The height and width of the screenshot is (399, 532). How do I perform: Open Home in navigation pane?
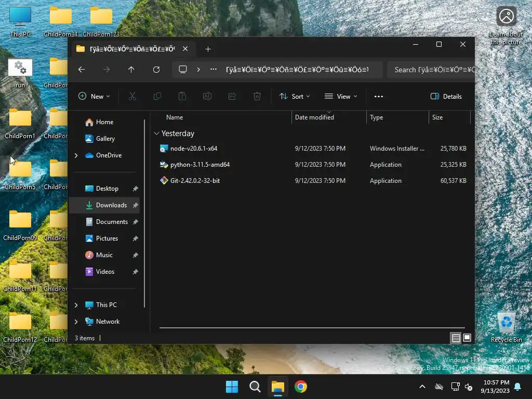pos(104,122)
